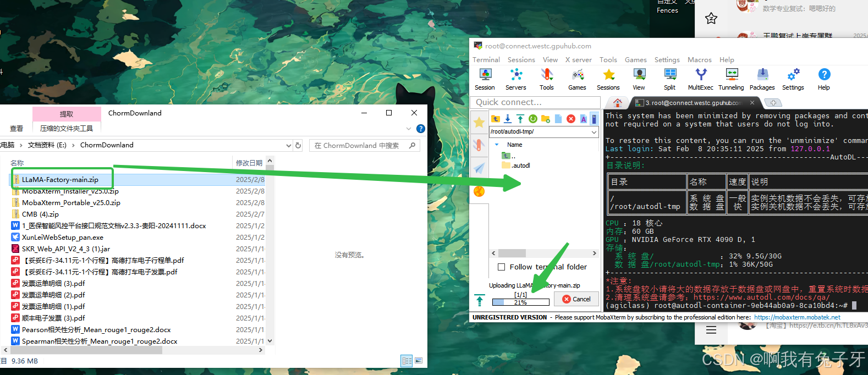868x375 pixels.
Task: Click the Explorer help question mark icon
Action: click(x=421, y=129)
